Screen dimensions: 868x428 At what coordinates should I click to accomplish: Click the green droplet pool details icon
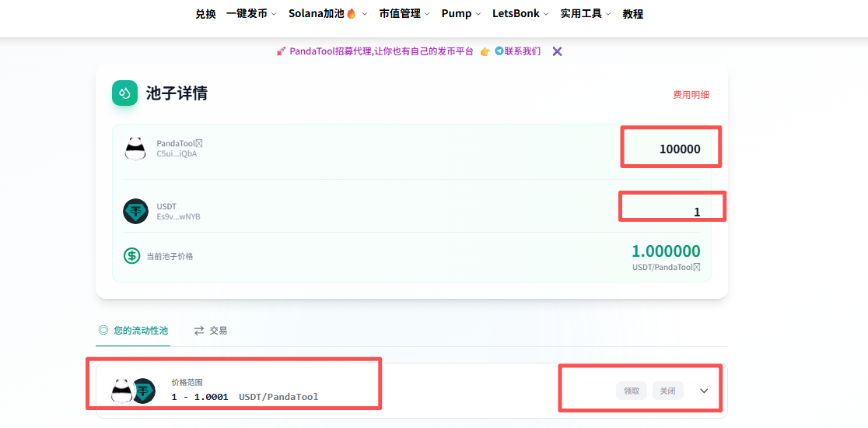(x=124, y=93)
